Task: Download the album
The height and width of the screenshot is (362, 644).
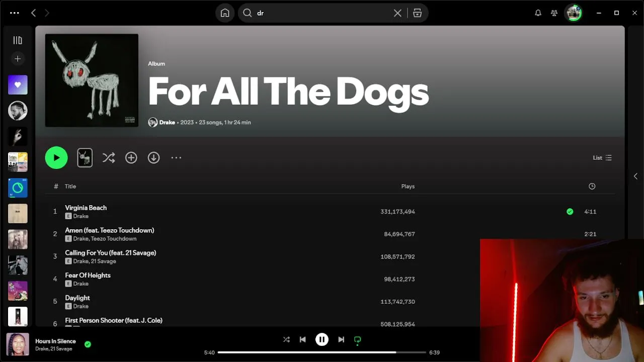Action: [x=153, y=158]
